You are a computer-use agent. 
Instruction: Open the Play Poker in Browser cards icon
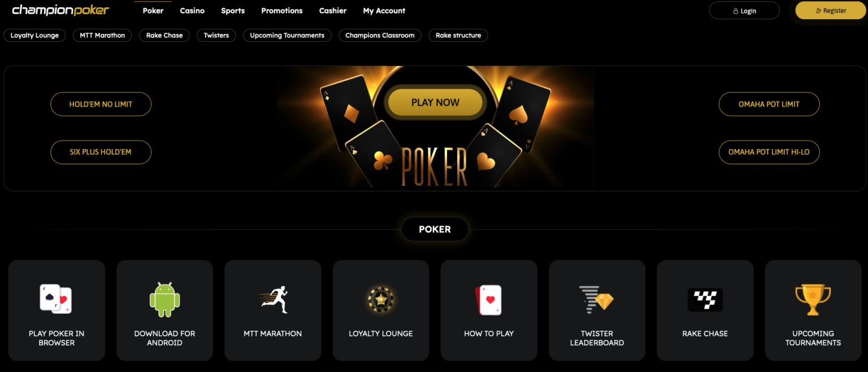coord(56,299)
